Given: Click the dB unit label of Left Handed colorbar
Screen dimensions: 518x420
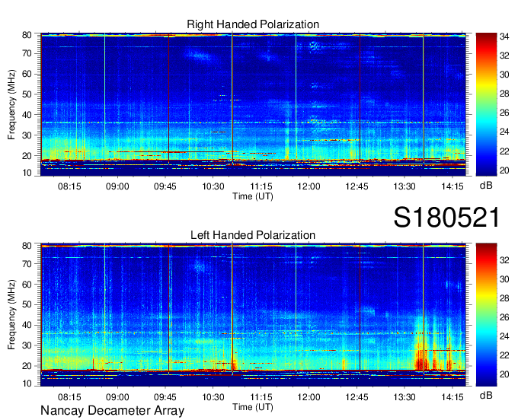Looking at the screenshot, I should tap(486, 396).
